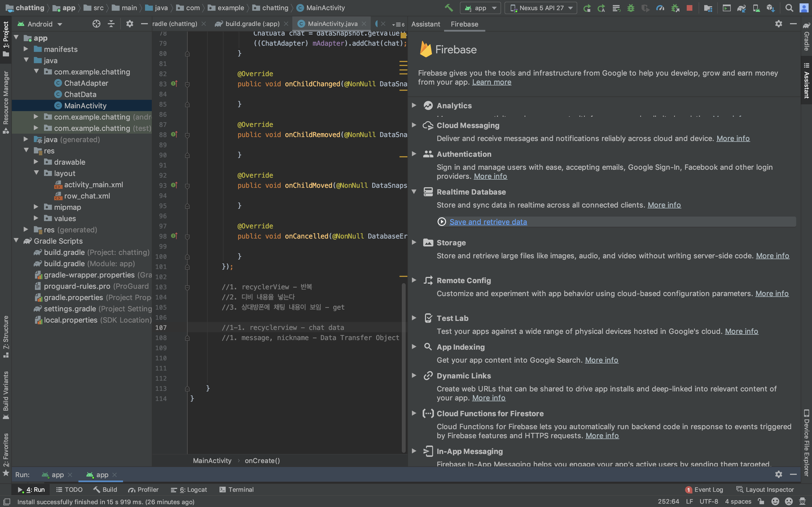Image resolution: width=812 pixels, height=507 pixels.
Task: Sync Project with Gradle Files elephant icon
Action: click(x=741, y=8)
